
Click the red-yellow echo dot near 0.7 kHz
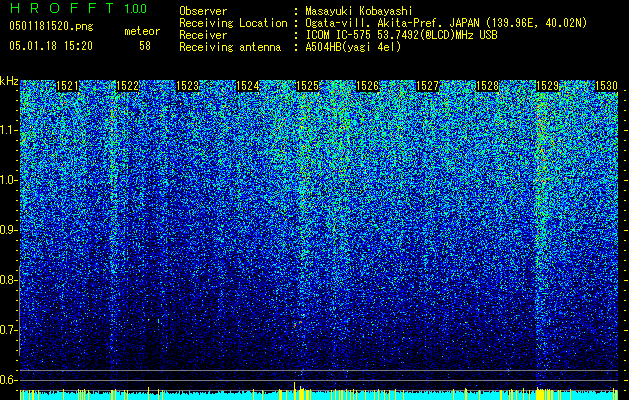[x=297, y=323]
